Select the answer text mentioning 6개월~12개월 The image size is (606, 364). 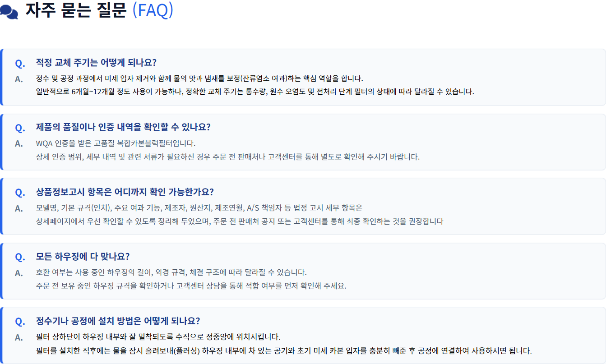coord(255,92)
